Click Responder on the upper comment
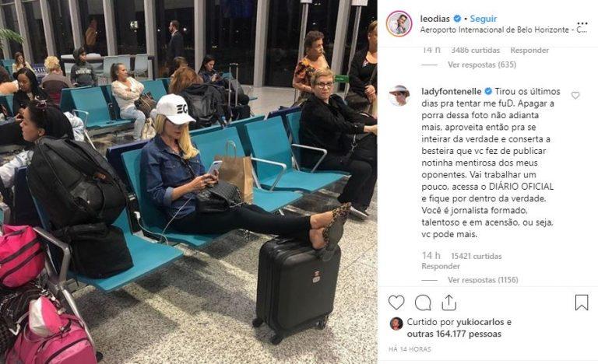This screenshot has width=598, height=364. (529, 50)
